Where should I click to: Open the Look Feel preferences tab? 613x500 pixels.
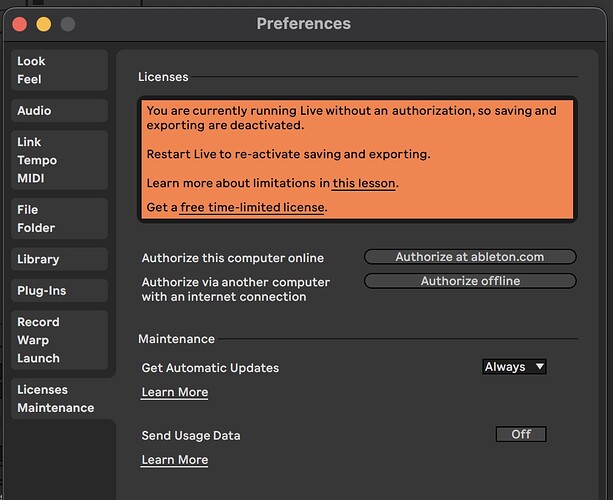click(59, 70)
